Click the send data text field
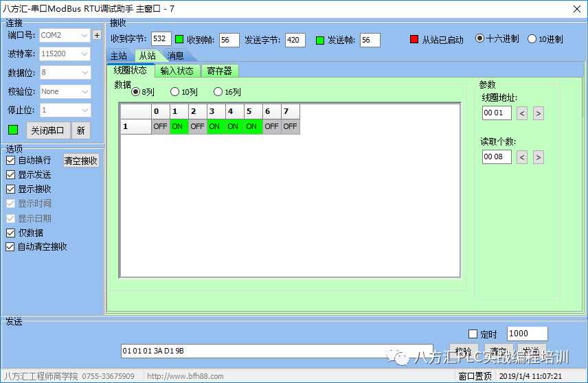This screenshot has height=383, width=588. [276, 351]
